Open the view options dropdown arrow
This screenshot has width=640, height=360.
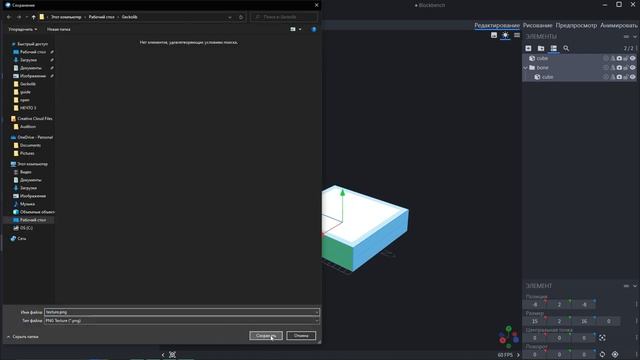tap(300, 29)
